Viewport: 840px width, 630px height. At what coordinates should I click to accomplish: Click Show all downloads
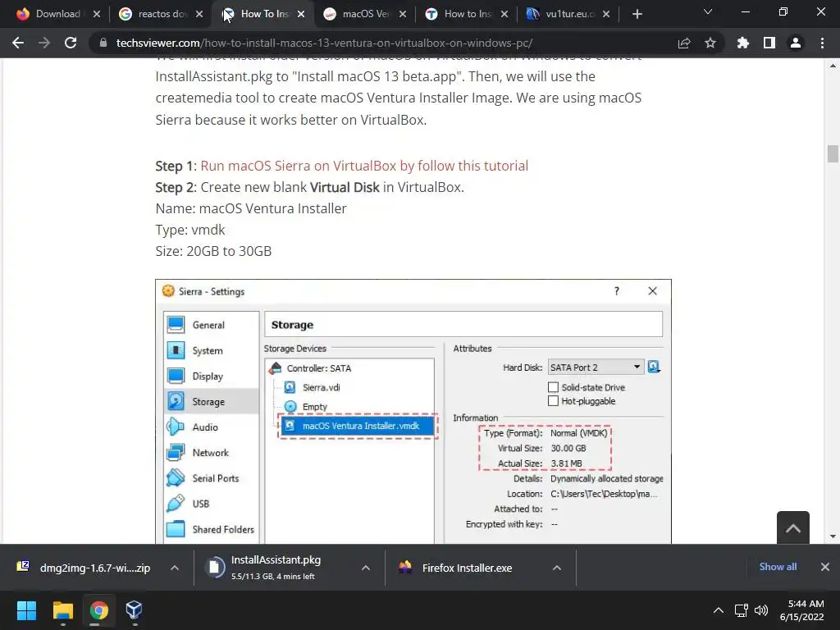[x=778, y=567]
